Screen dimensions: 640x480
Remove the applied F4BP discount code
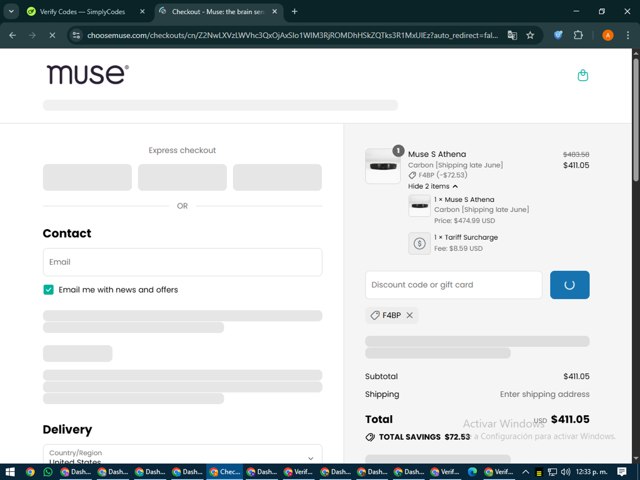point(409,315)
